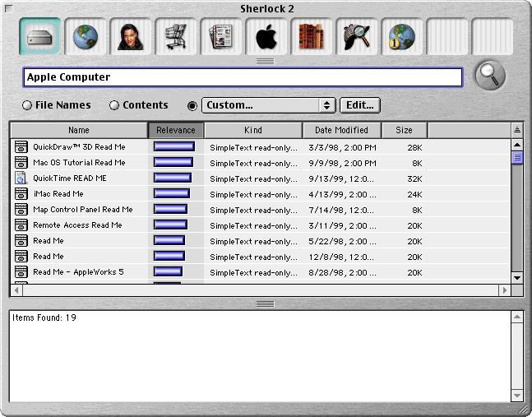Select the QuickTime READ ME file name
The height and width of the screenshot is (417, 532).
(x=70, y=178)
